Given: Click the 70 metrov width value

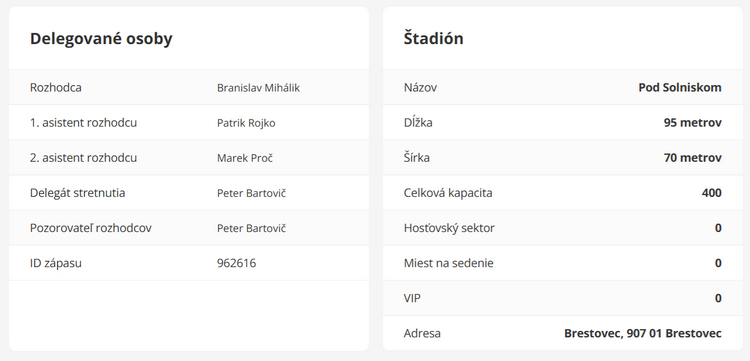Looking at the screenshot, I should (x=693, y=158).
